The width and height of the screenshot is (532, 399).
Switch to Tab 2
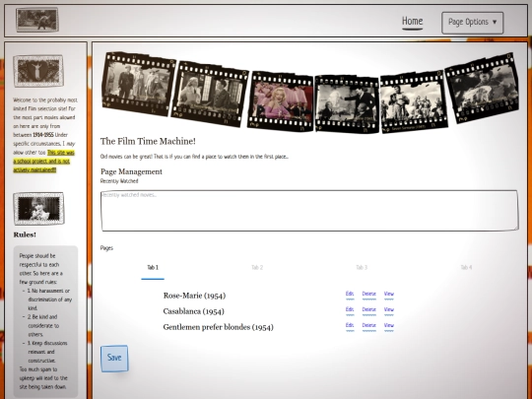click(257, 268)
